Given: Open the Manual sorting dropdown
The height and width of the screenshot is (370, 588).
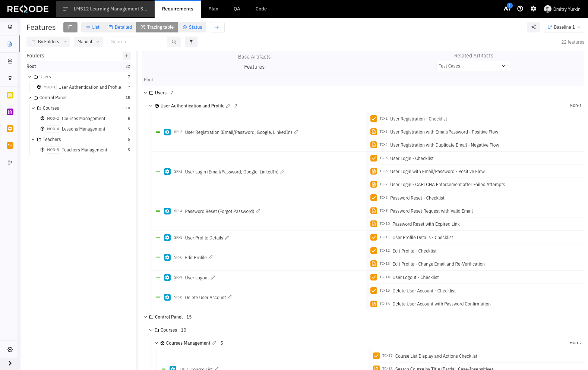Looking at the screenshot, I should pyautogui.click(x=88, y=42).
